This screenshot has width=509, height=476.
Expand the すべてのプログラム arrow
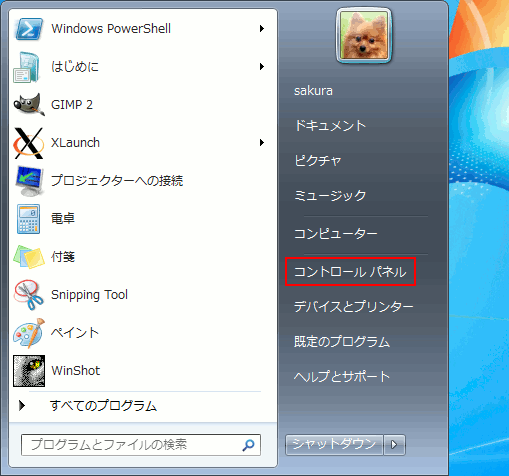tap(22, 406)
